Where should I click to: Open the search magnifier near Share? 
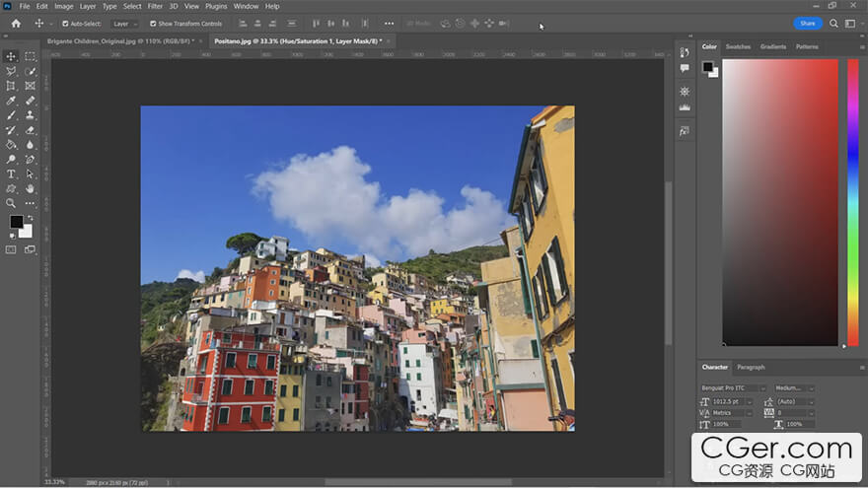pos(833,24)
